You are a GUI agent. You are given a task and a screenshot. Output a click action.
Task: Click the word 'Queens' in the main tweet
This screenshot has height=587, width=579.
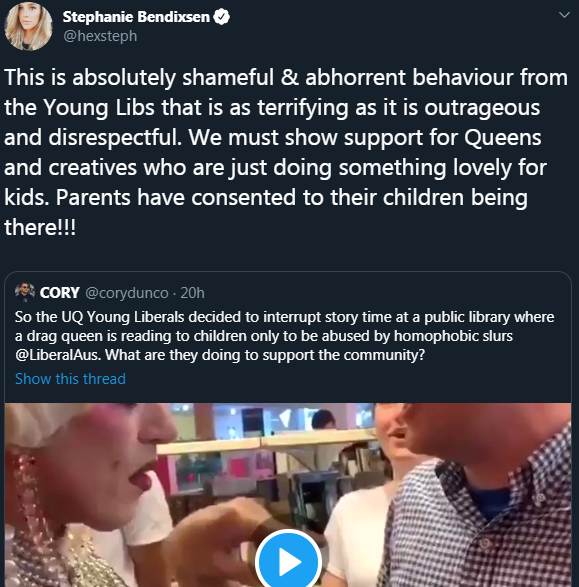[x=503, y=137]
